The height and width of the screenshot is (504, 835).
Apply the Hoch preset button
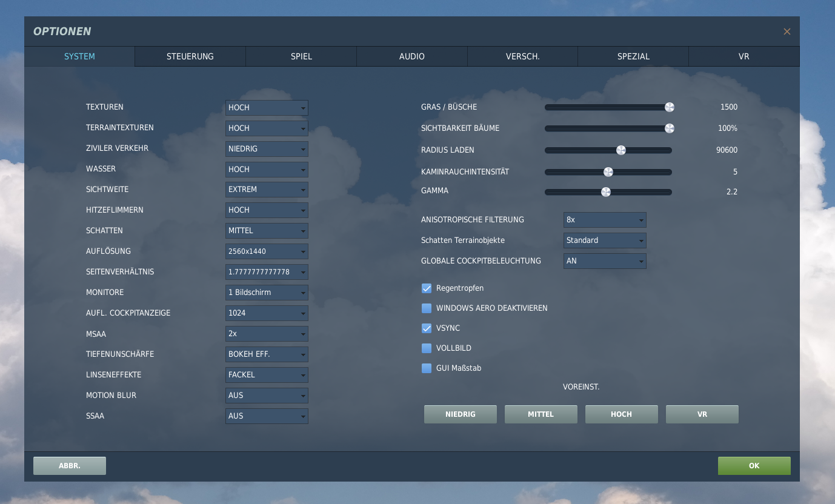tap(622, 414)
